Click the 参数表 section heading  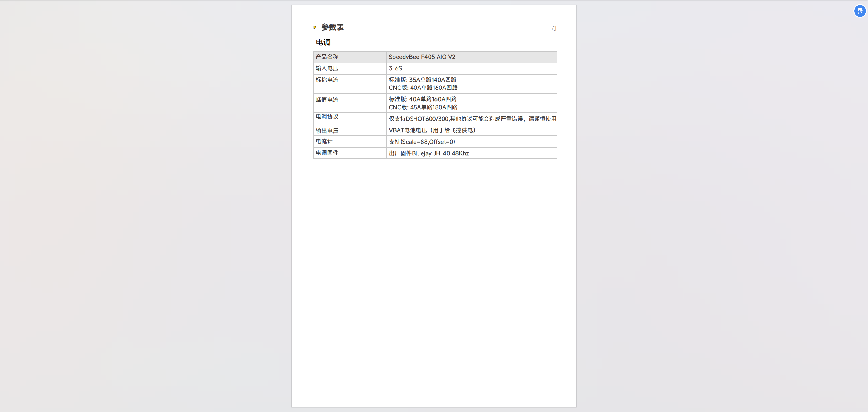pyautogui.click(x=332, y=27)
